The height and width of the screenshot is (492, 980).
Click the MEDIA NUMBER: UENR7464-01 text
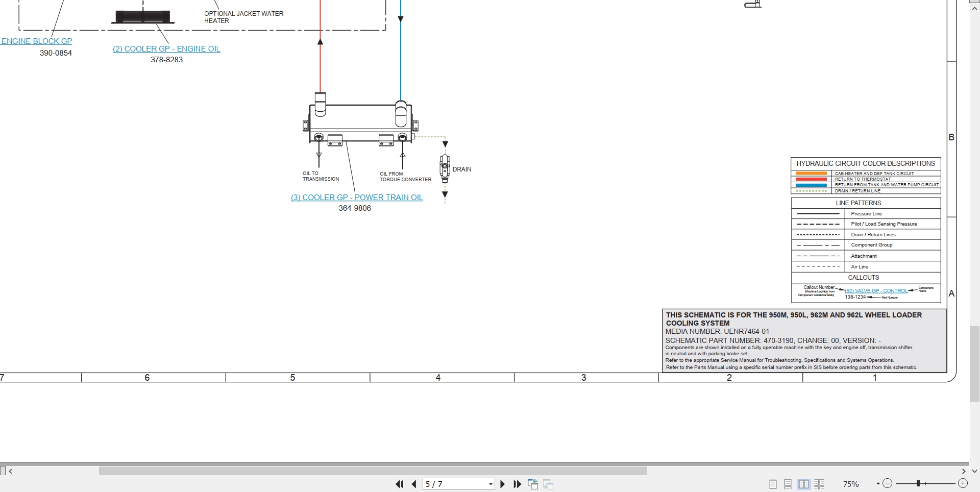tap(717, 331)
